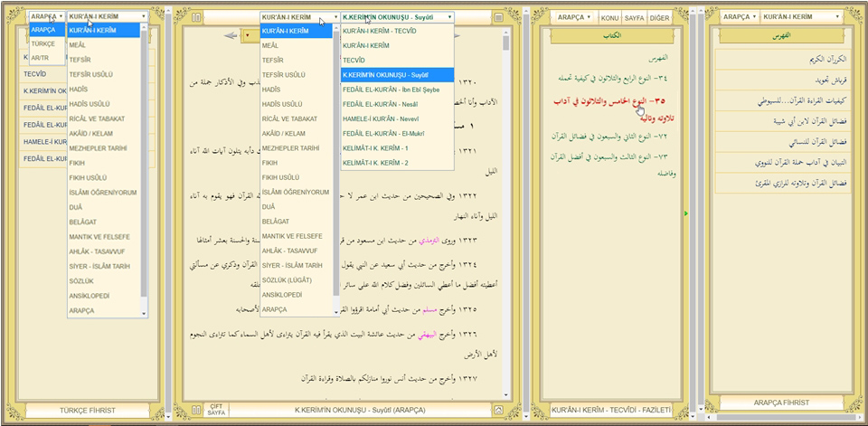Switch to the SAYFA tab
Screen dimensions: 868x426
click(635, 18)
